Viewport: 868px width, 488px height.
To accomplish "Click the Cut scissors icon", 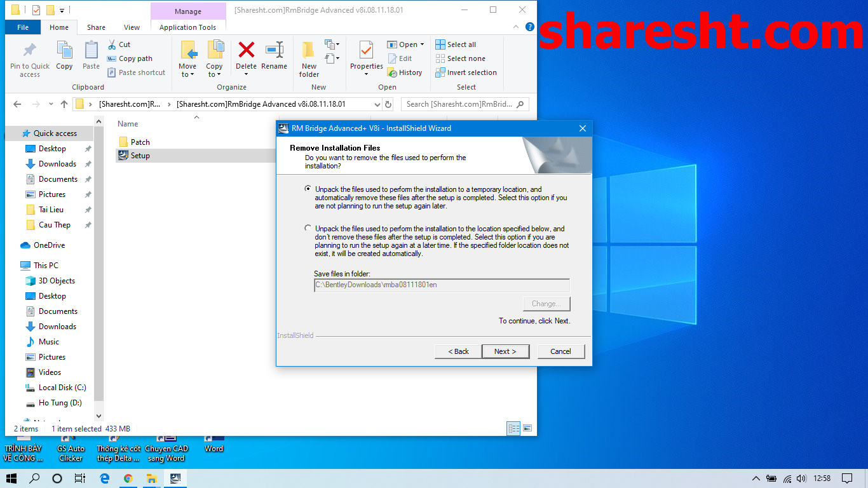I will click(111, 44).
